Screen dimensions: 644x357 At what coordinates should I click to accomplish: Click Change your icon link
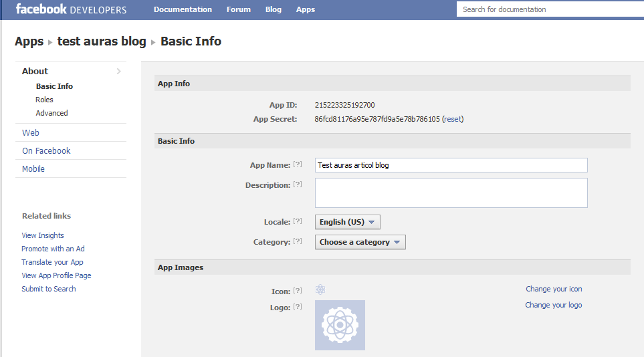click(554, 289)
